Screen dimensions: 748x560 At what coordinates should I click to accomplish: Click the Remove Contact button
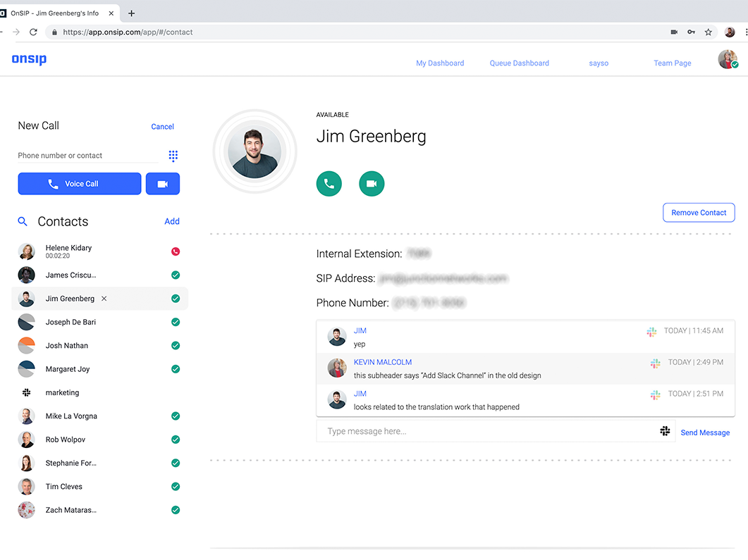point(698,213)
